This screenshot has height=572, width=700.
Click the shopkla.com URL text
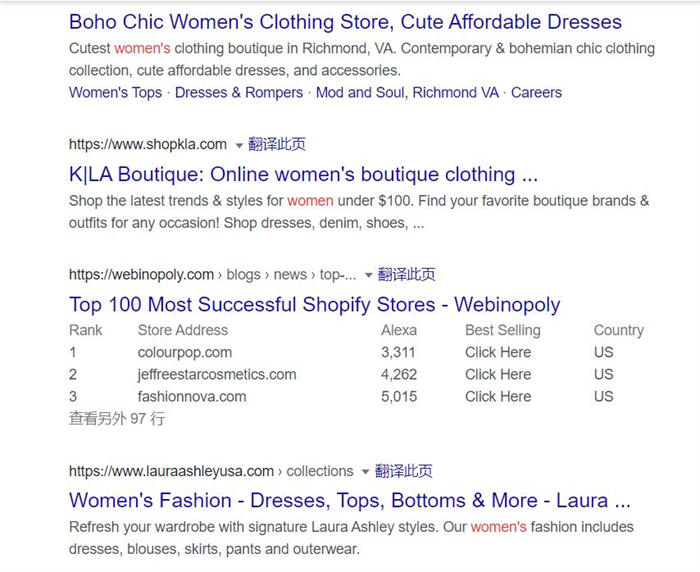[148, 144]
